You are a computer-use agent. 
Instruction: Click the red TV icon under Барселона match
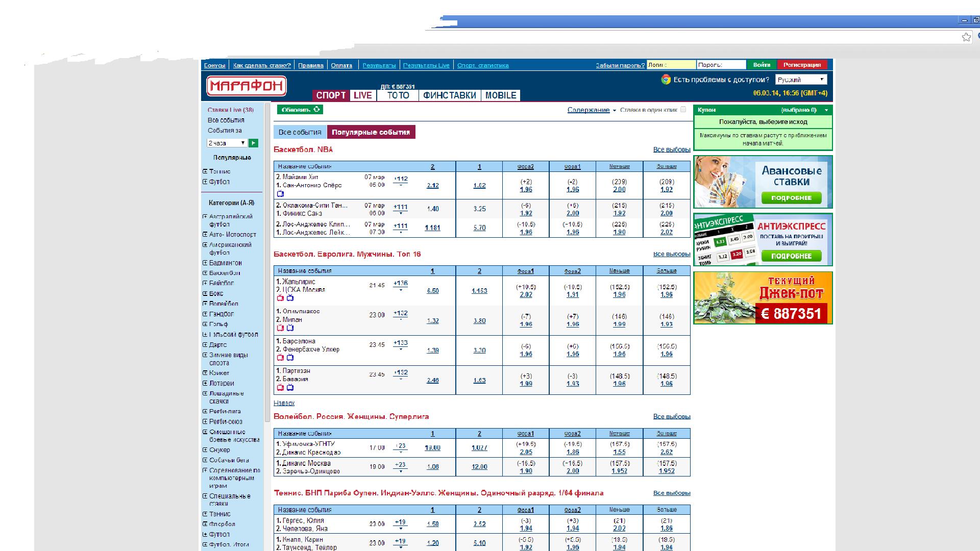click(x=280, y=358)
